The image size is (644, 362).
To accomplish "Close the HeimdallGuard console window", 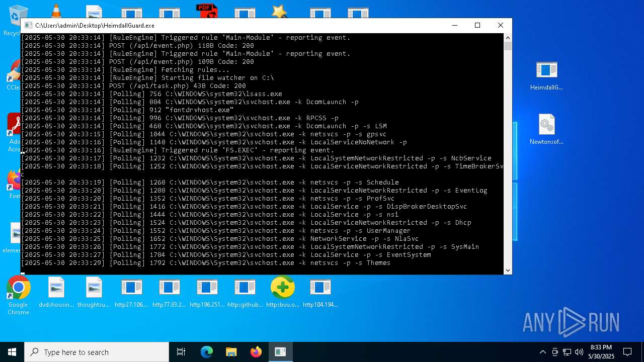I will coord(500,25).
